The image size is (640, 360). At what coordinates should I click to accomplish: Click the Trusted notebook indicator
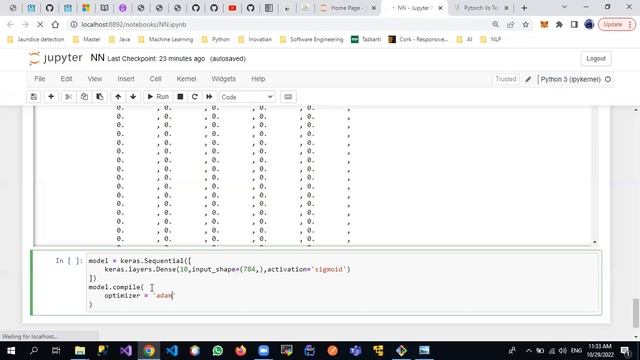coord(506,79)
